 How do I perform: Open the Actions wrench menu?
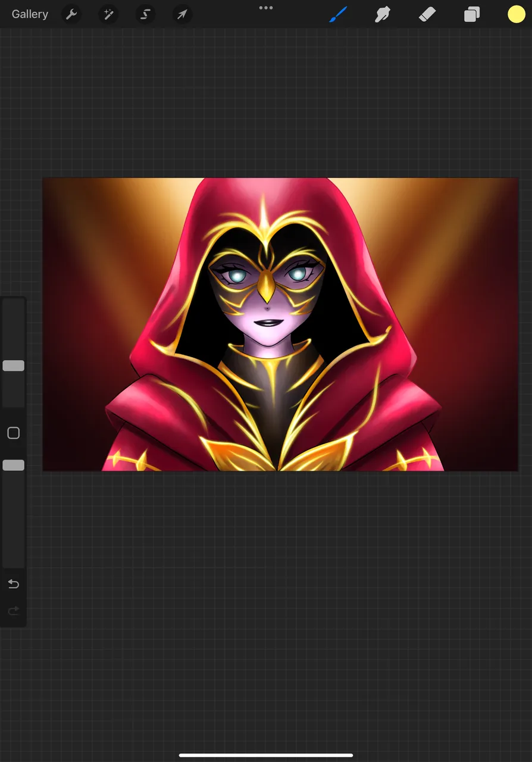(71, 14)
